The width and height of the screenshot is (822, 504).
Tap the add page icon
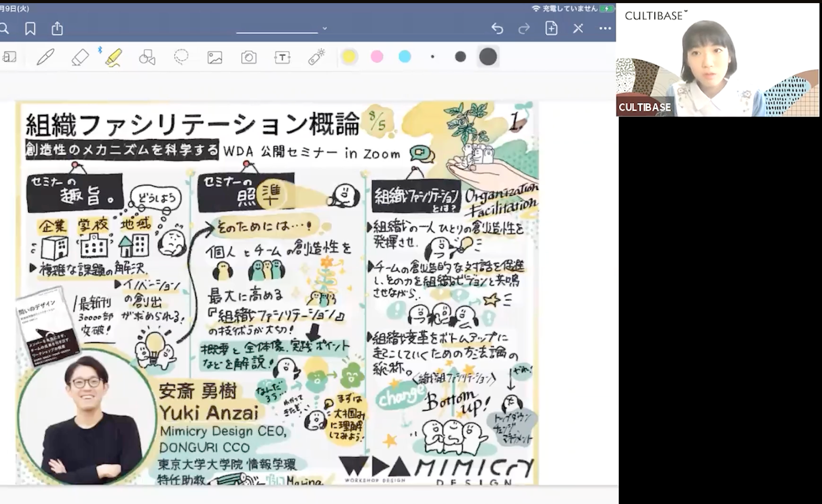551,29
